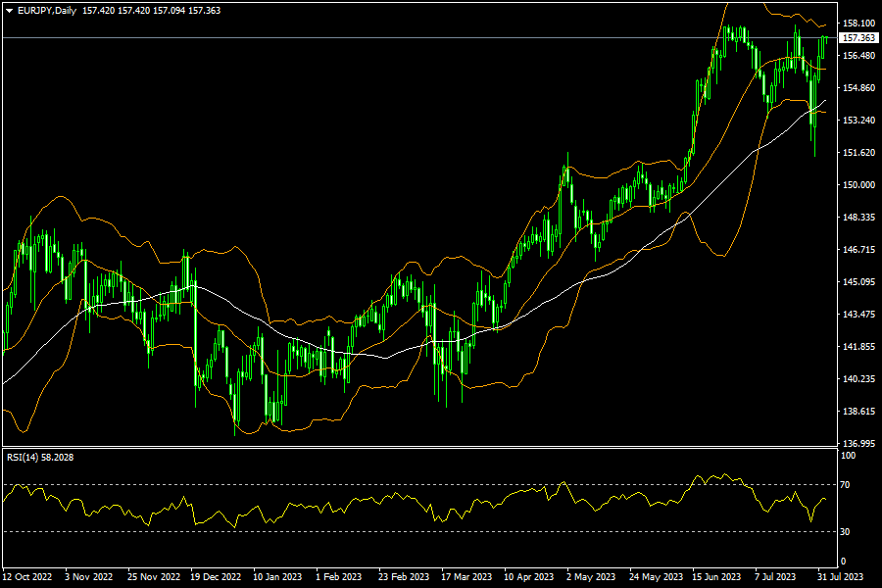Viewport: 882px width, 588px height.
Task: Click price scale value 140.235
Action: pos(858,378)
